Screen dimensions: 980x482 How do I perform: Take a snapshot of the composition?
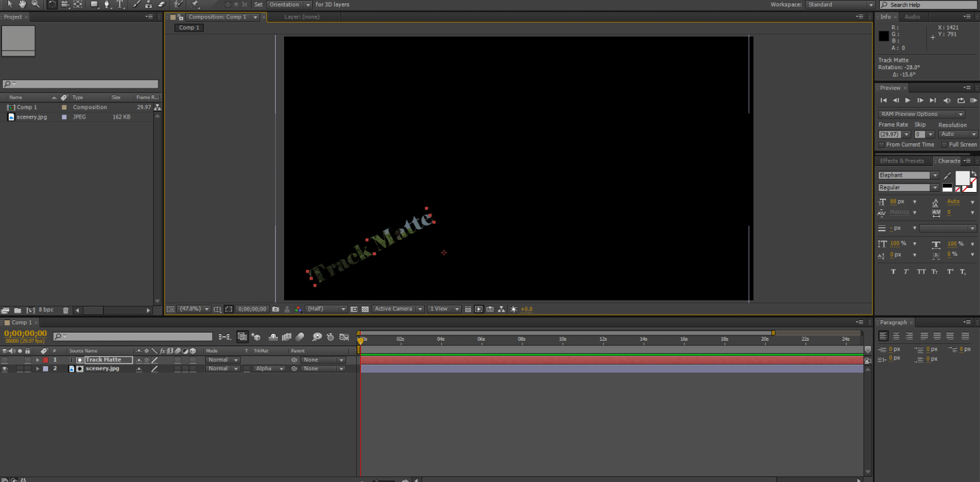[x=276, y=309]
